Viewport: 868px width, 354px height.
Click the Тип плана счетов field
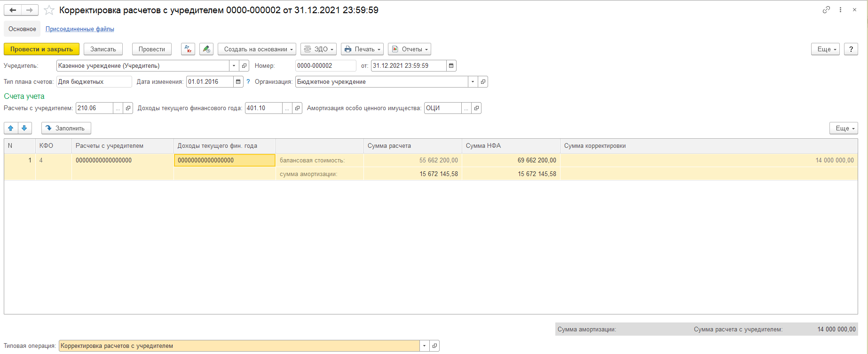(x=94, y=82)
